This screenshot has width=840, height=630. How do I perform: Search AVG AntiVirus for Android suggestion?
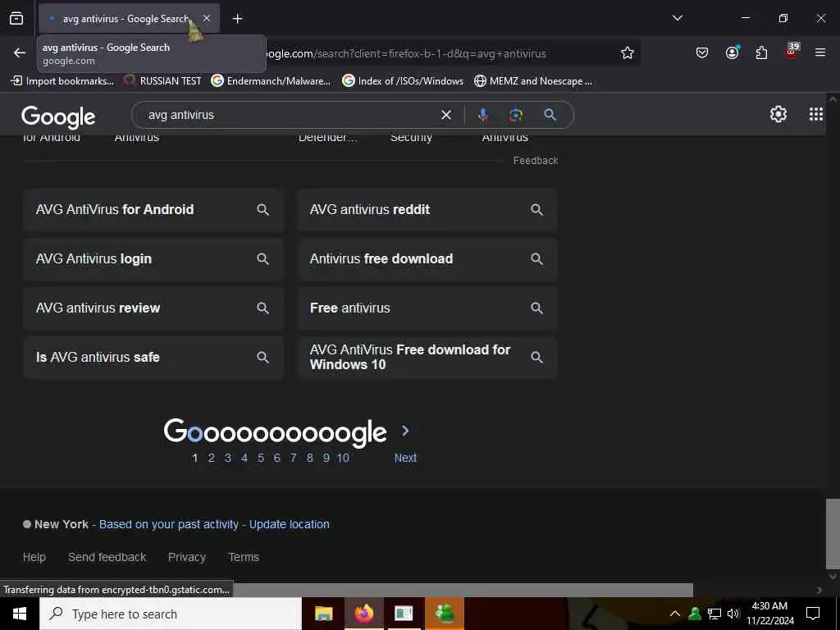(153, 209)
